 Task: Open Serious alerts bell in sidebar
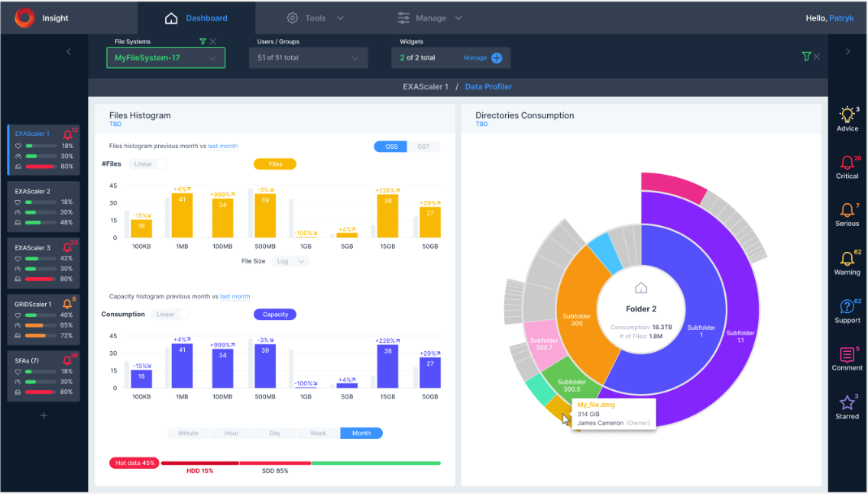click(x=847, y=210)
